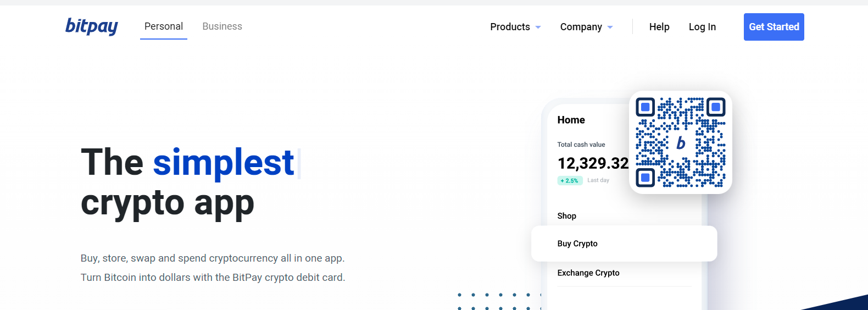Viewport: 868px width, 310px height.
Task: Click the QR code image
Action: [x=681, y=142]
